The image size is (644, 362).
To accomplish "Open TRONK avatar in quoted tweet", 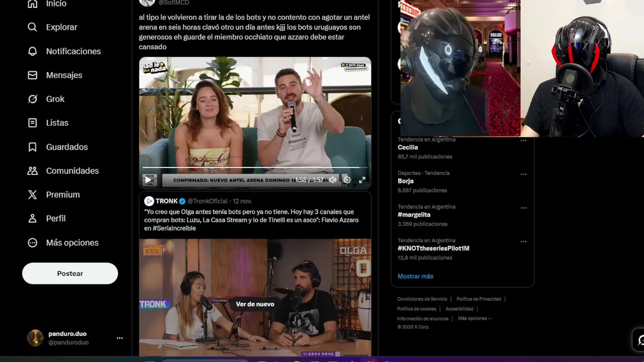I will 149,201.
